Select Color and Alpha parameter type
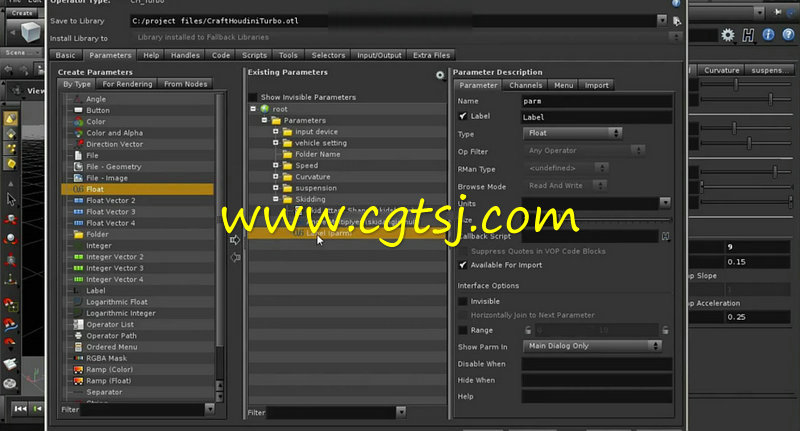The image size is (800, 431). point(114,133)
